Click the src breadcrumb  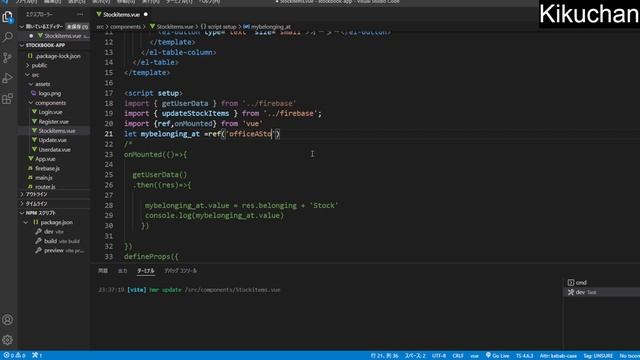[x=100, y=27]
